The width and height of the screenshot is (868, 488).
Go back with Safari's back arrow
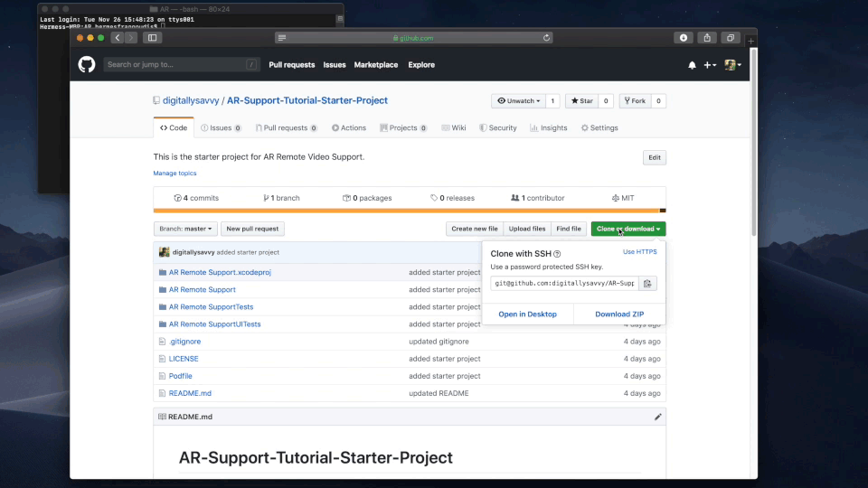(118, 38)
